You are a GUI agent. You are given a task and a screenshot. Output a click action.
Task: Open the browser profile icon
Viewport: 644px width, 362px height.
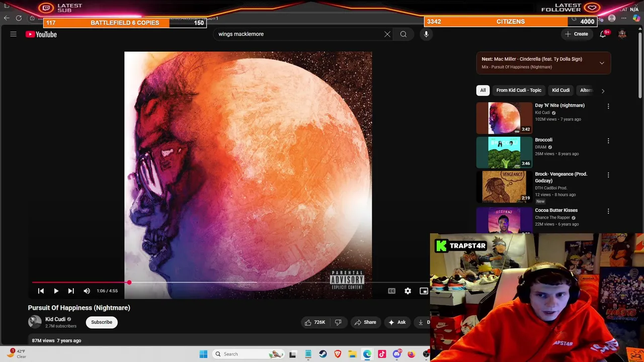(612, 18)
